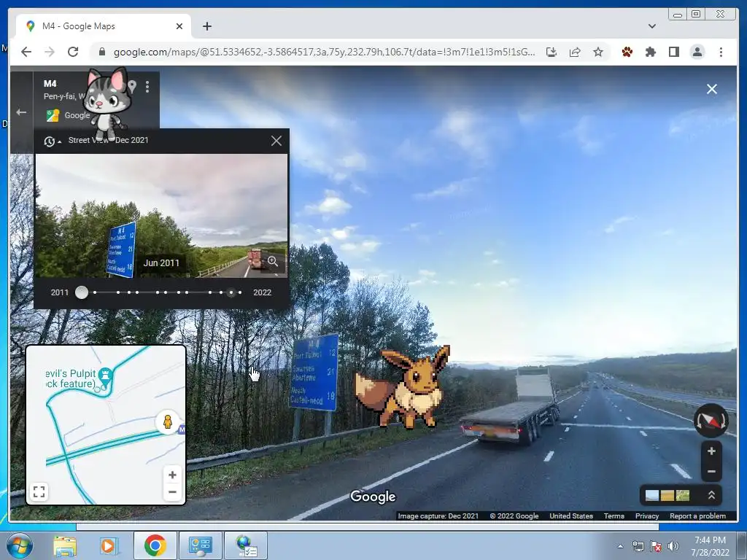Open the Action Center flag icon
Viewport: 747px width, 560px height.
656,546
